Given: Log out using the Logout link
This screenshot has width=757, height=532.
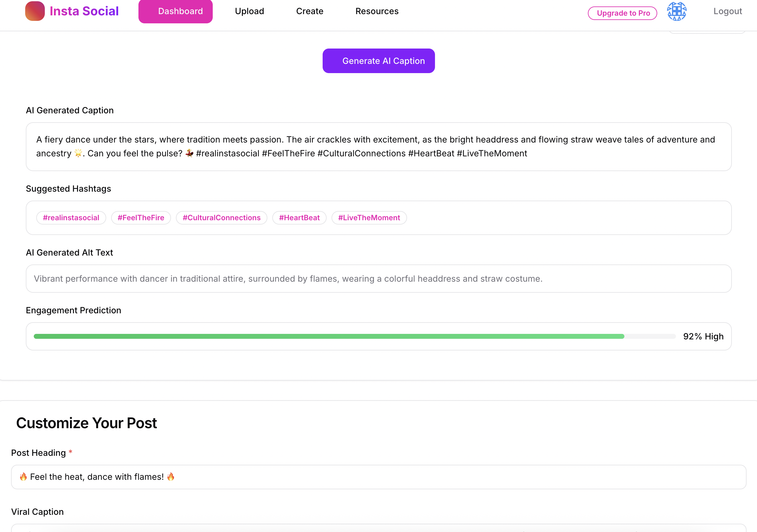Looking at the screenshot, I should click(727, 11).
